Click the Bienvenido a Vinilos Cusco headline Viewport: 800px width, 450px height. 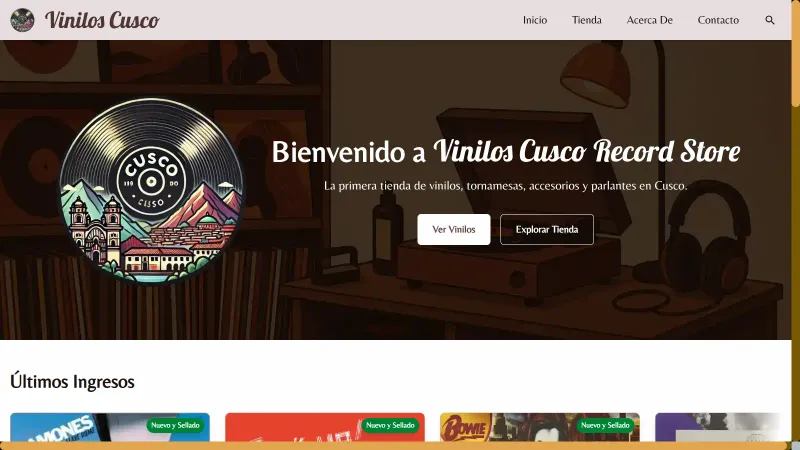[506, 152]
